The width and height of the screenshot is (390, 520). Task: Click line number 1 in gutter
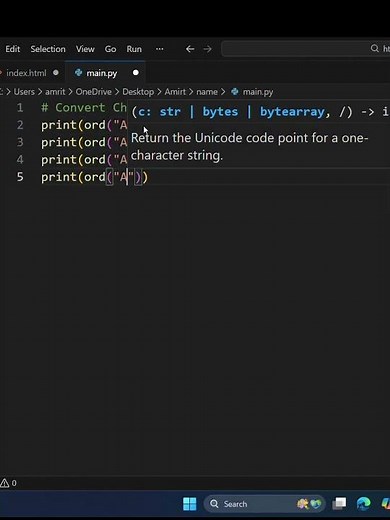(20, 108)
